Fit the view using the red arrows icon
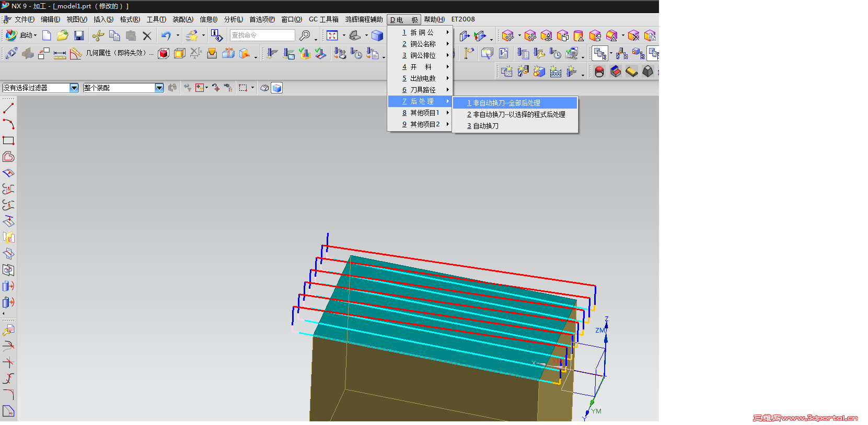Screen dimensions: 868x425 pyautogui.click(x=332, y=36)
